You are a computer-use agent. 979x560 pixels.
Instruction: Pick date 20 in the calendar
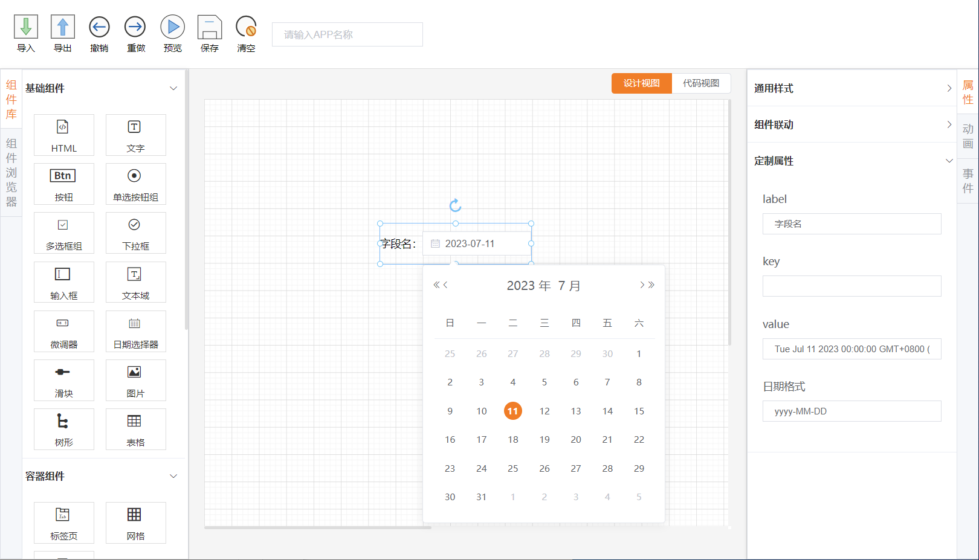(576, 440)
